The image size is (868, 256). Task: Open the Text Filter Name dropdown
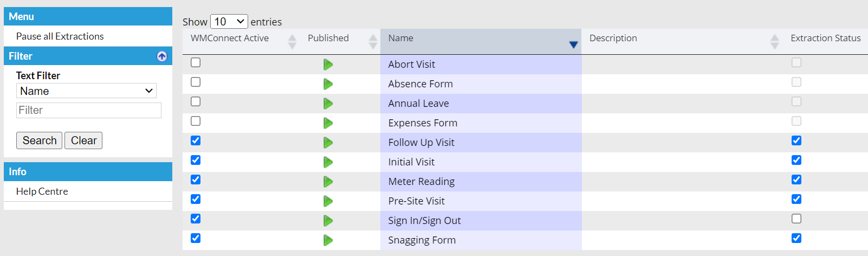(86, 91)
